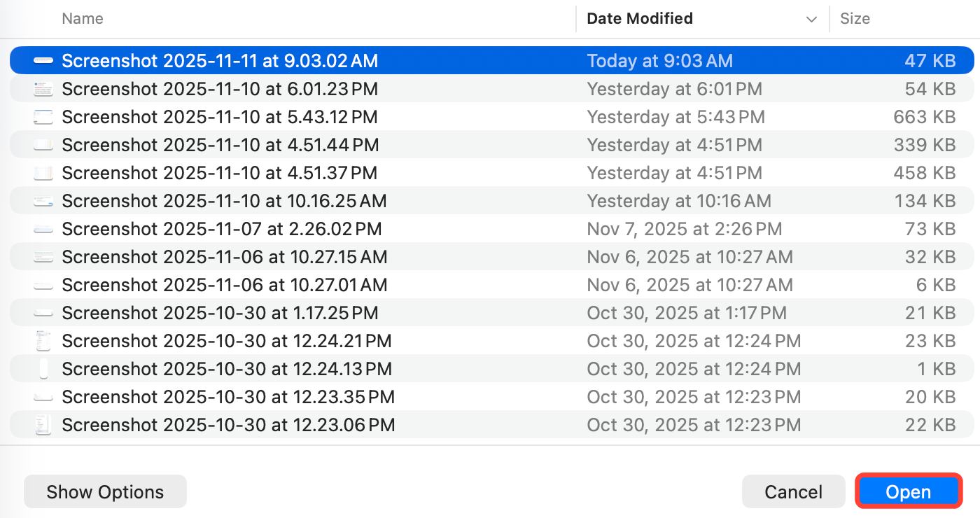Image resolution: width=980 pixels, height=518 pixels.
Task: Select Screenshot 2025-11-07 at 2.26.02 PM
Action: click(x=221, y=229)
